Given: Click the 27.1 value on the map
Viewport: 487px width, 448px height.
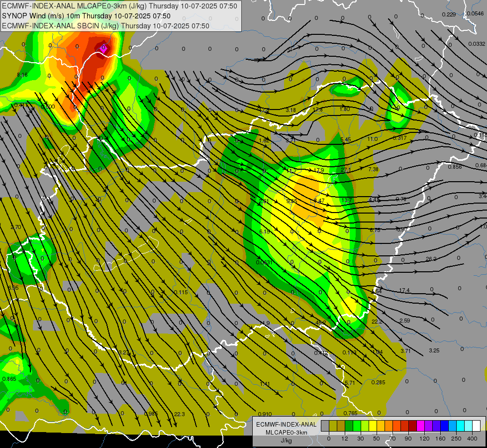Looking at the screenshot, I should coord(346,170).
